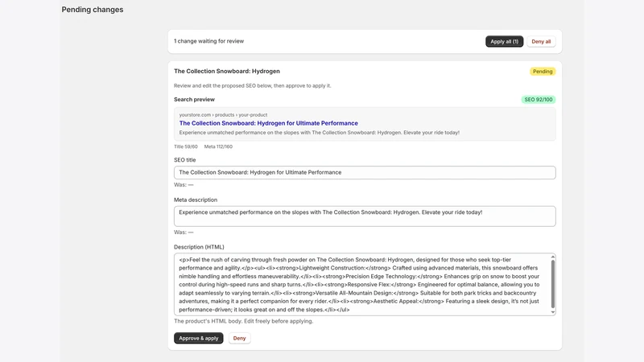Image resolution: width=644 pixels, height=362 pixels.
Task: Click the yellow Pending status badge
Action: 543,72
